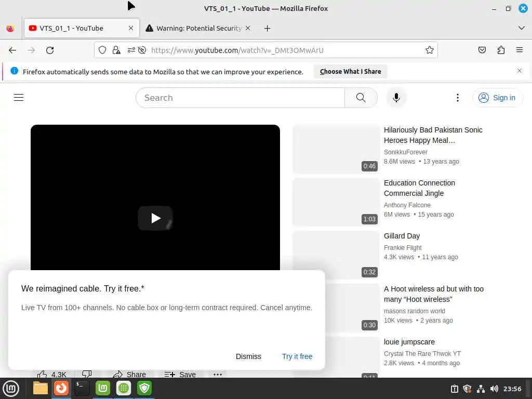Open the site permissions icon in address bar
Viewport: 532px width, 399px height.
(131, 50)
